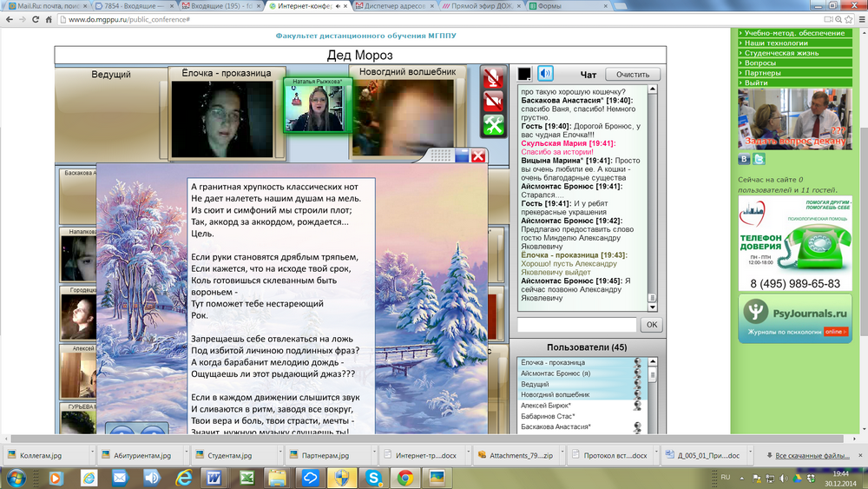Screen dimensions: 868x489
Task: Bookmark page with star icon
Action: (849, 19)
